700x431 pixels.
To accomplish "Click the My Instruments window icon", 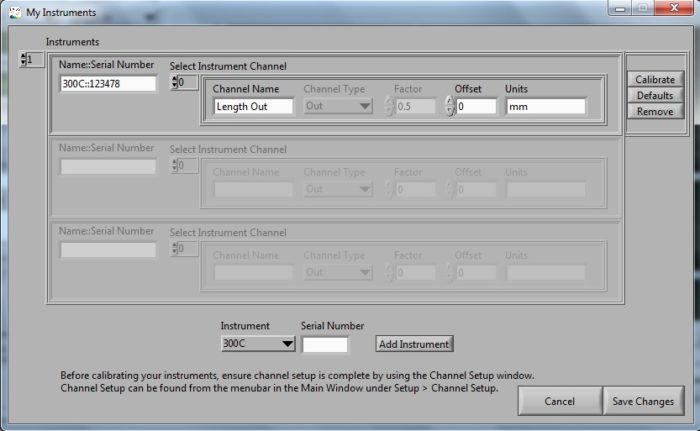I will (x=15, y=13).
